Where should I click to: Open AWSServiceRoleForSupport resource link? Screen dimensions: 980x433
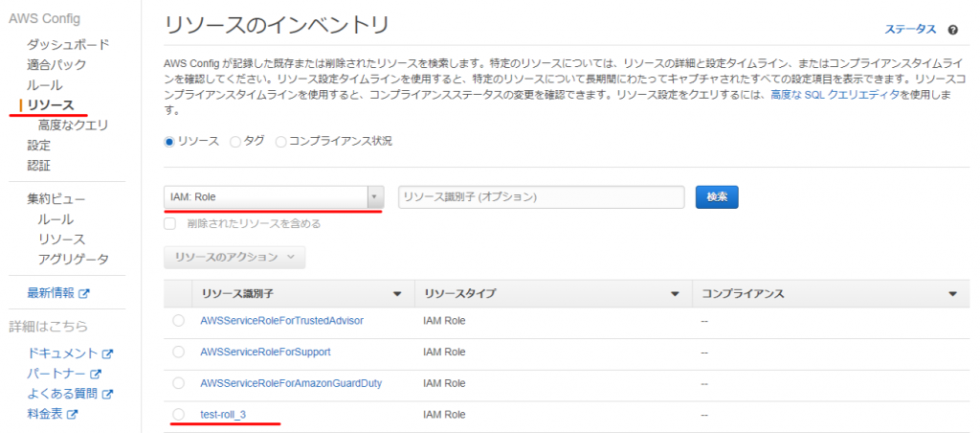pos(265,352)
